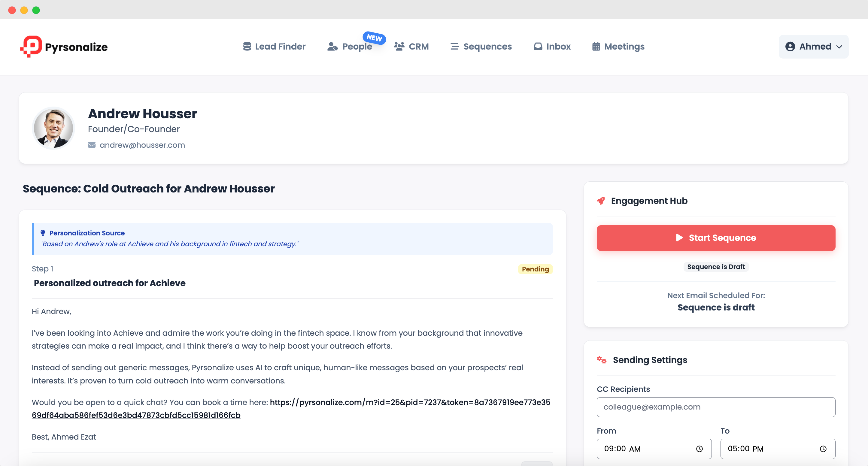Click the NEW badge on People

[374, 38]
